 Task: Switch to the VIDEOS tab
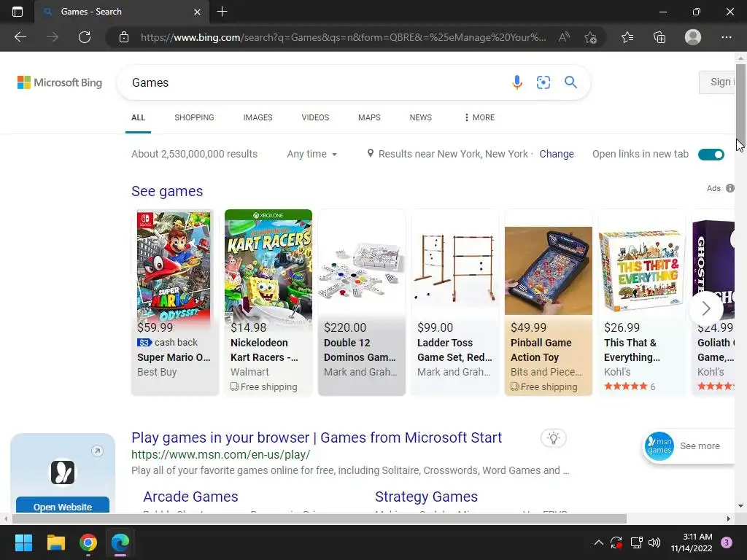315,117
